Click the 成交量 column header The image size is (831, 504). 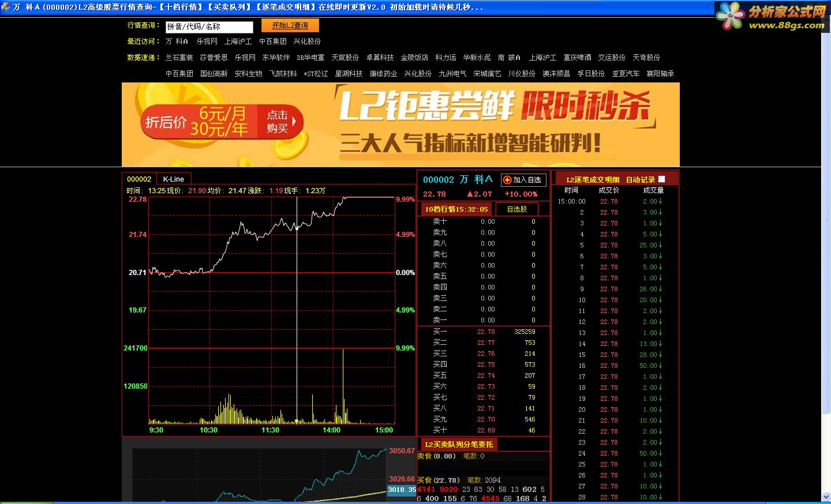[653, 190]
